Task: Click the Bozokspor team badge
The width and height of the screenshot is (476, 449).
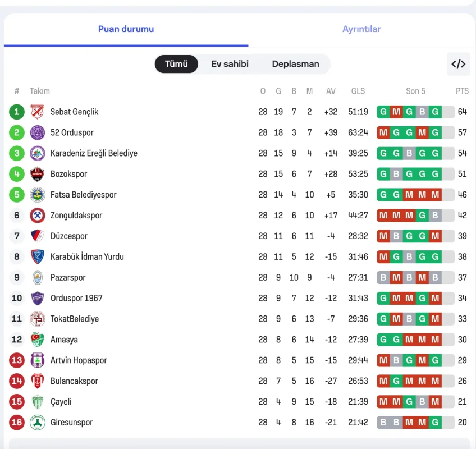Action: click(x=38, y=174)
